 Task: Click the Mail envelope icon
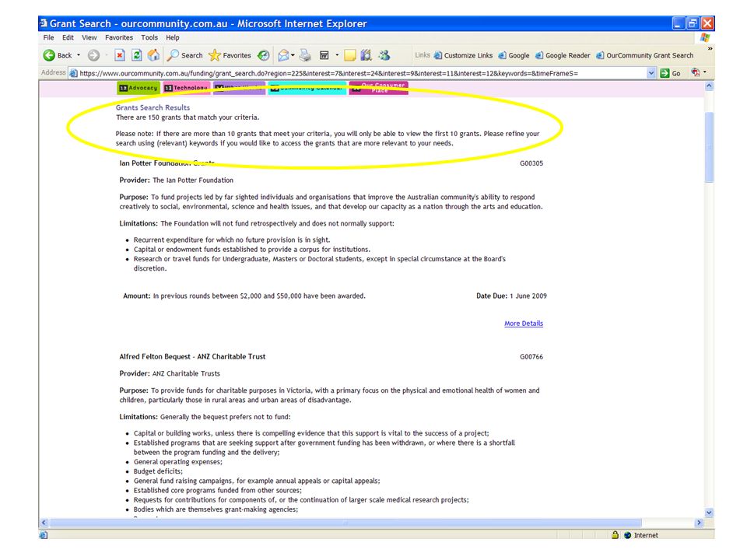(x=283, y=55)
